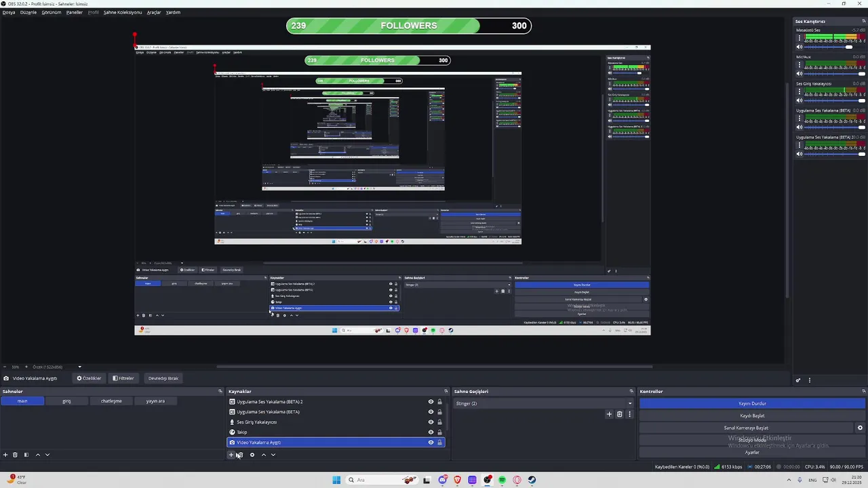Lock the Takip source
The width and height of the screenshot is (868, 488).
(x=439, y=432)
